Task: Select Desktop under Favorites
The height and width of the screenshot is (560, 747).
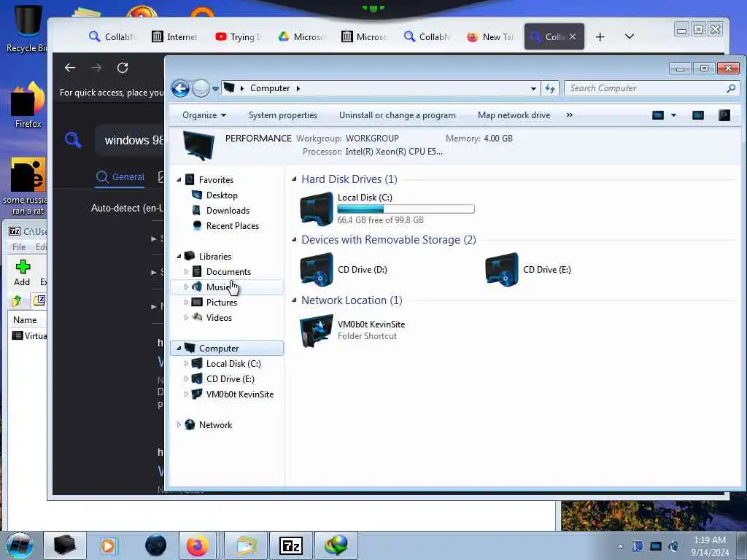Action: coord(222,195)
